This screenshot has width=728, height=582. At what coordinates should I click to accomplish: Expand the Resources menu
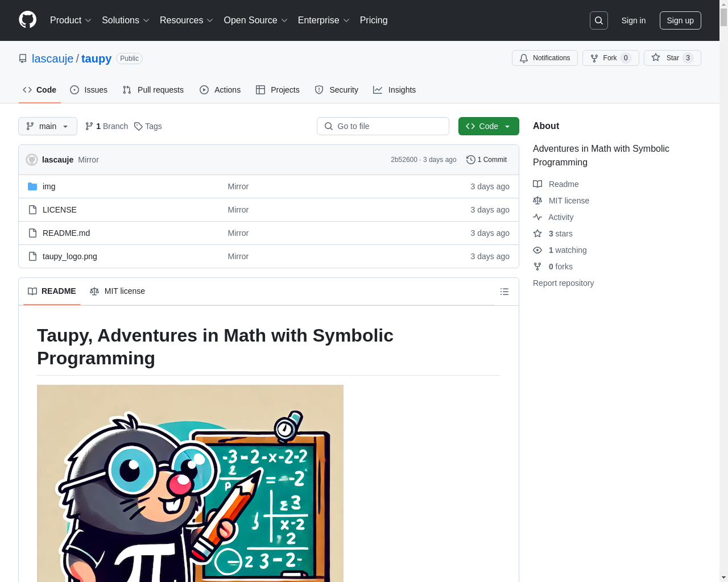coord(187,20)
